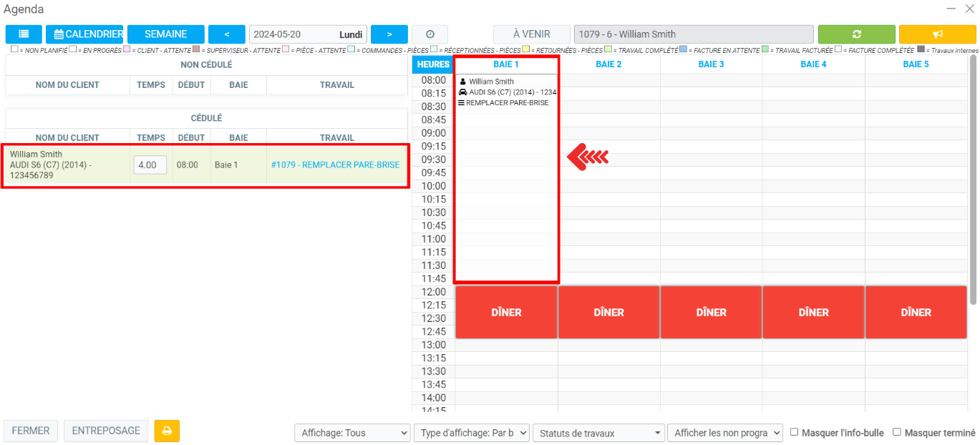This screenshot has height=445, width=980.
Task: Click the clock icon button
Action: pyautogui.click(x=430, y=34)
